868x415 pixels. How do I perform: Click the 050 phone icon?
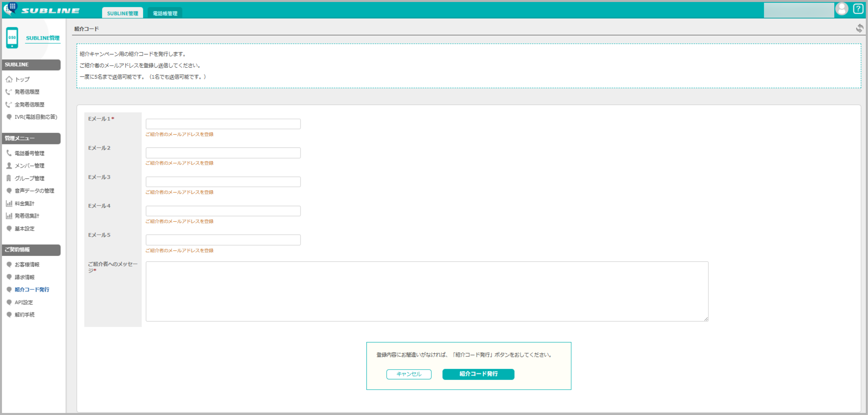(x=12, y=38)
